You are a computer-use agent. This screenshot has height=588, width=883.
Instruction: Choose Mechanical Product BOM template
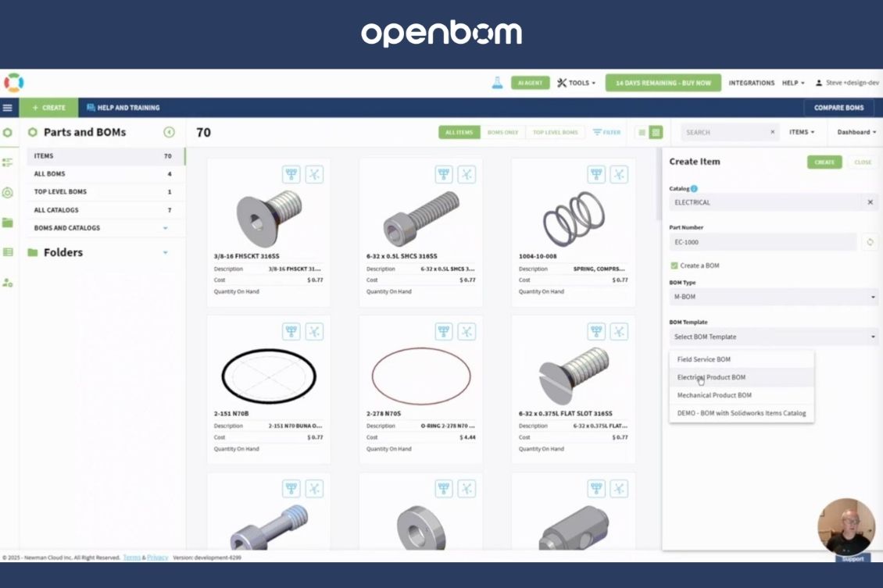pyautogui.click(x=742, y=395)
